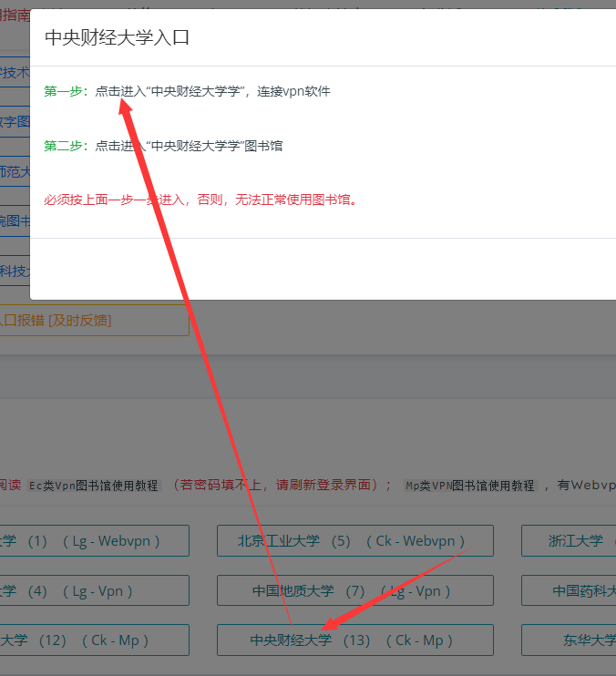Click the partially hidden 数字图 button
Screen dimensions: 616x676
click(x=15, y=122)
